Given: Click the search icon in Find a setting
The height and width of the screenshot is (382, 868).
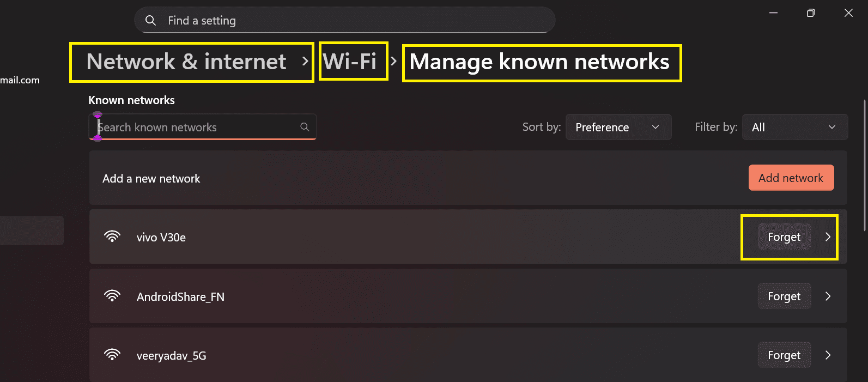Looking at the screenshot, I should (x=150, y=20).
